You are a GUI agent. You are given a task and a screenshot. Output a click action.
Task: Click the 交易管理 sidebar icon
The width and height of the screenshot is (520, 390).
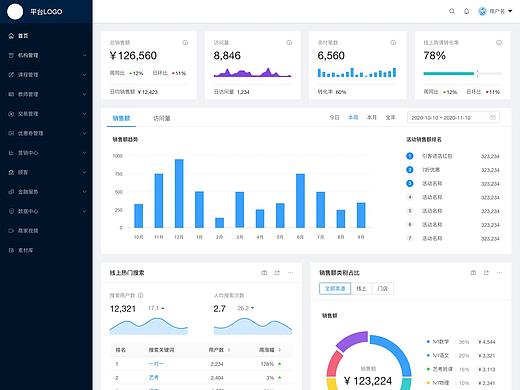coord(11,114)
